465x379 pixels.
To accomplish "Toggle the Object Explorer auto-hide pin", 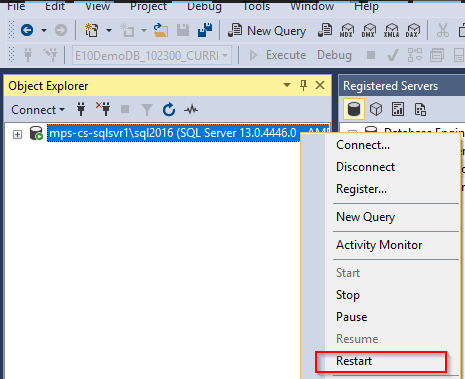I will pyautogui.click(x=303, y=85).
